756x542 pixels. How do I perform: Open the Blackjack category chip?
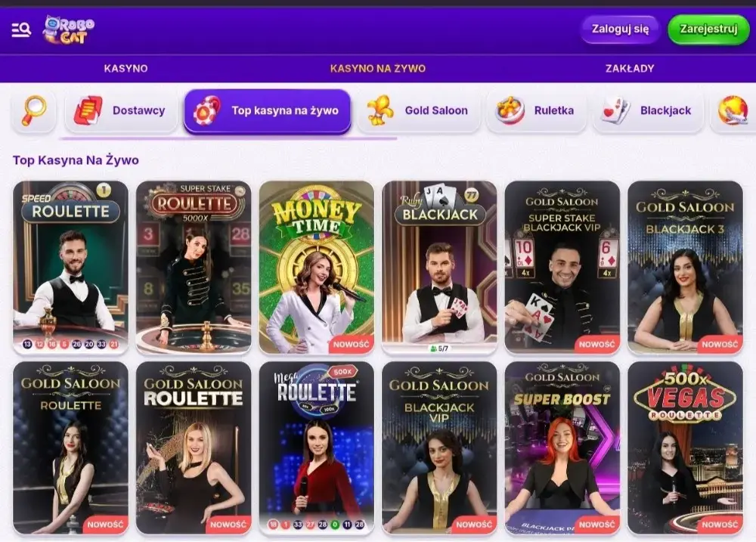(x=648, y=110)
